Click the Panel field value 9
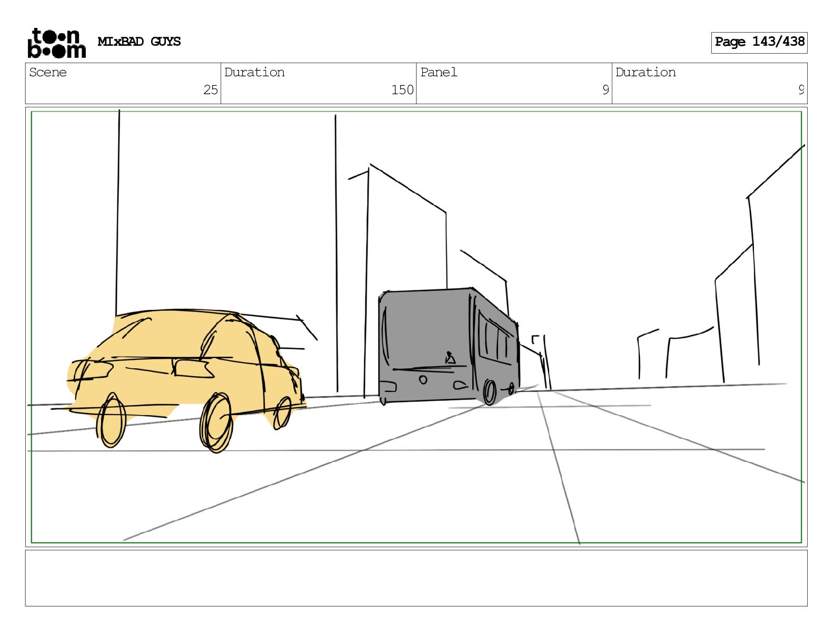This screenshot has width=834, height=644. tap(605, 90)
